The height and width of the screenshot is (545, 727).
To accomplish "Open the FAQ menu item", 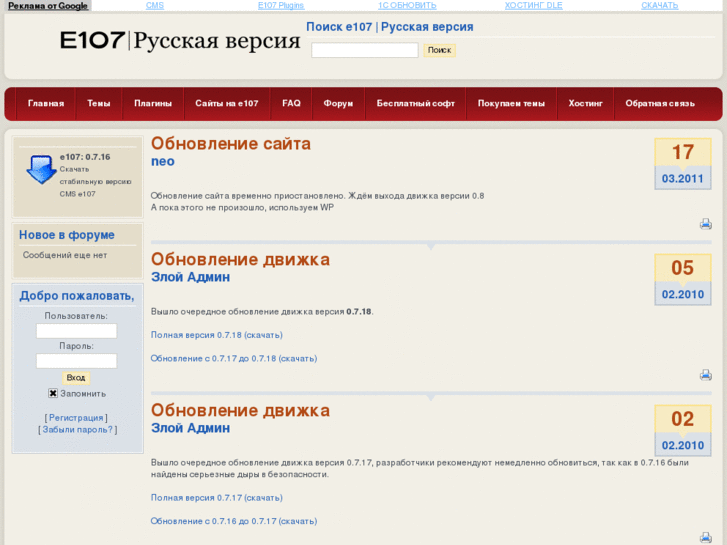I will pos(291,104).
